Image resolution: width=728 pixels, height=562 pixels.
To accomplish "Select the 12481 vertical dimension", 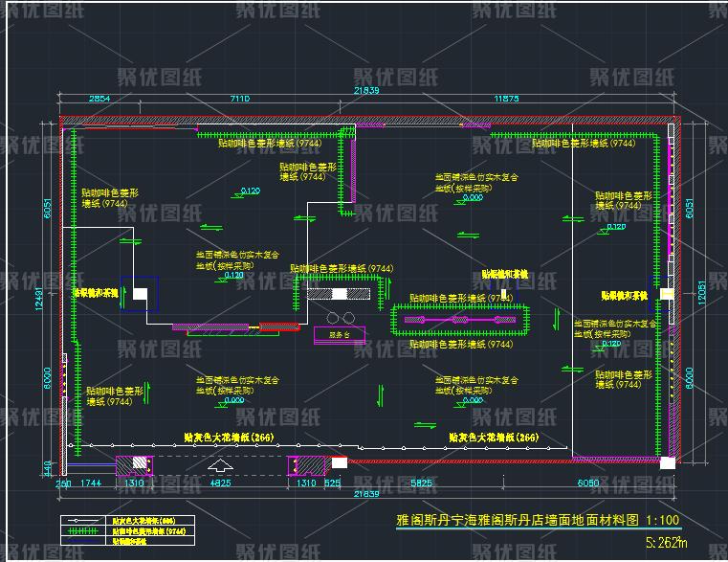I will tap(38, 299).
